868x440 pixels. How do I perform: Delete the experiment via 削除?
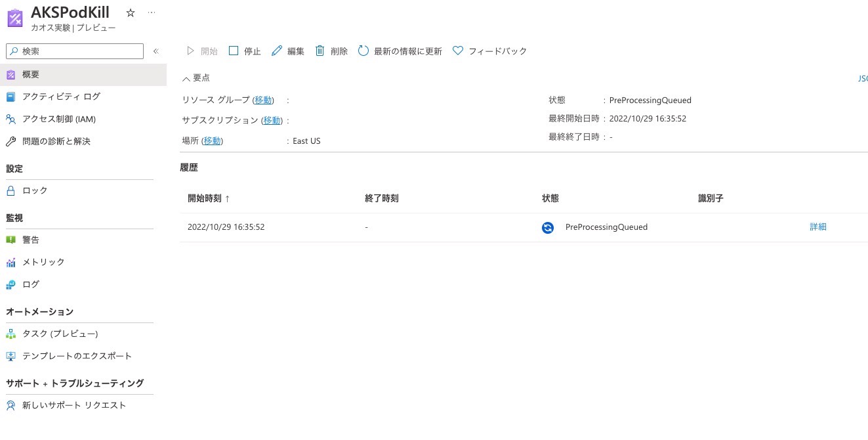tap(331, 51)
